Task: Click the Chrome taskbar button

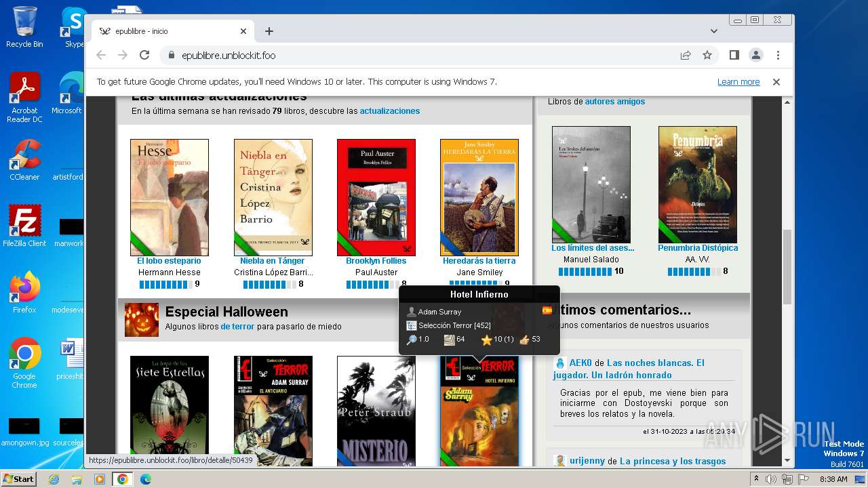Action: [x=123, y=479]
